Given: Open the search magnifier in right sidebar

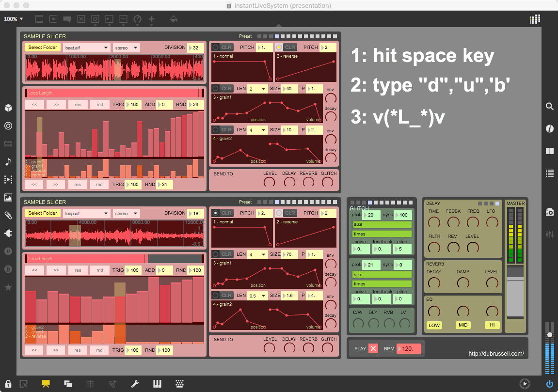Looking at the screenshot, I should coord(549,107).
